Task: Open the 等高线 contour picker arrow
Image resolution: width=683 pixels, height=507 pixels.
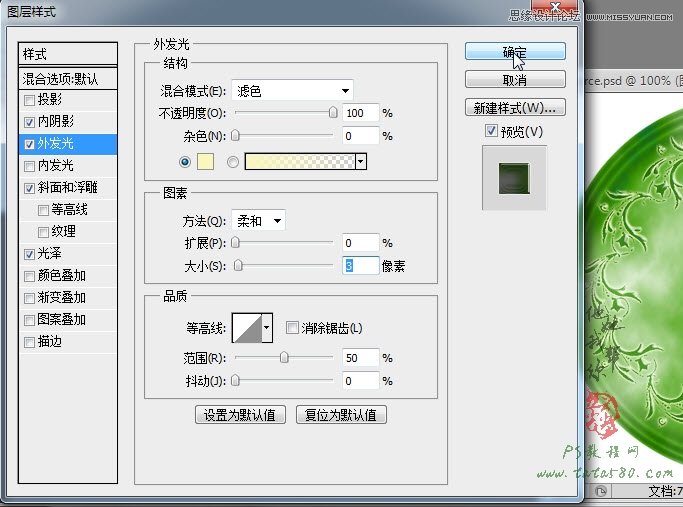Action: [x=267, y=328]
